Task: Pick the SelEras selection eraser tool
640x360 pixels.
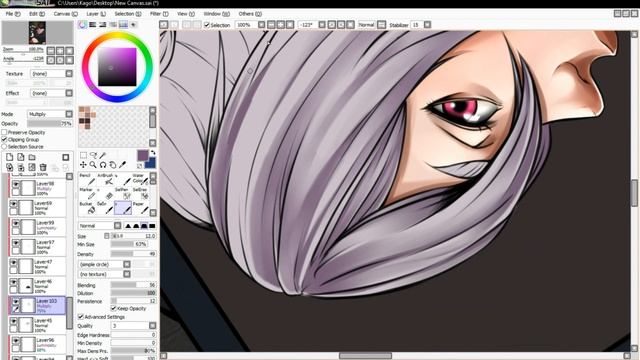Action: tap(140, 193)
